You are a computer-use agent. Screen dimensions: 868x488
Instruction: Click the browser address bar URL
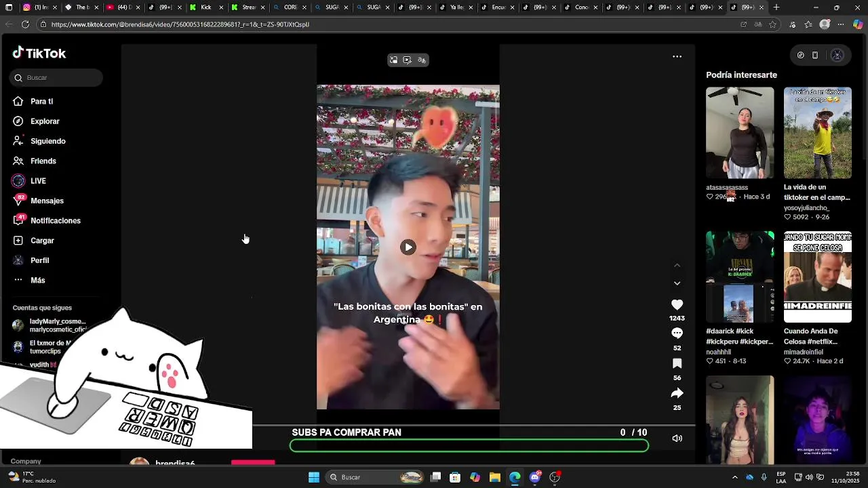point(180,24)
